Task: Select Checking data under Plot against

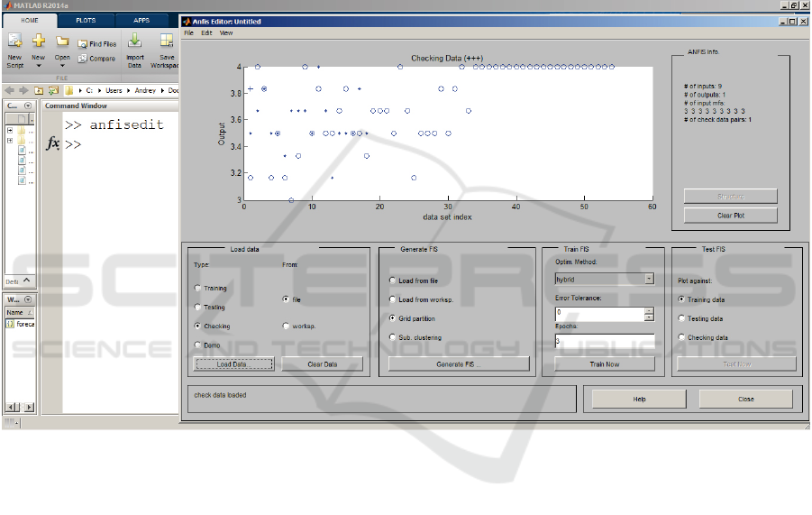Action: point(681,337)
